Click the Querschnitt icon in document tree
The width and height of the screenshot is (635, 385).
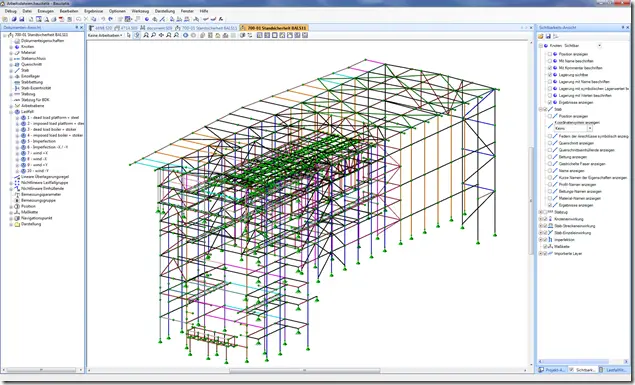click(17, 64)
